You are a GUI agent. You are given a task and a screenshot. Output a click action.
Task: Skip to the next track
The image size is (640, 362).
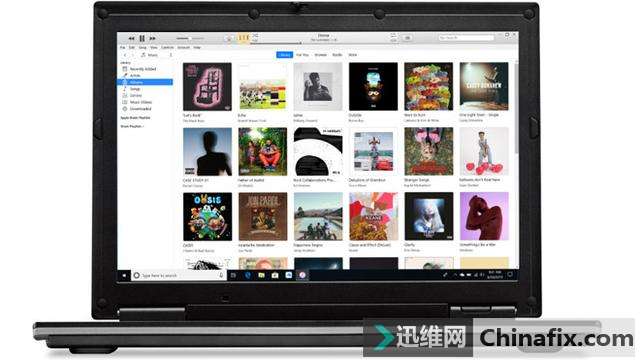click(x=152, y=38)
